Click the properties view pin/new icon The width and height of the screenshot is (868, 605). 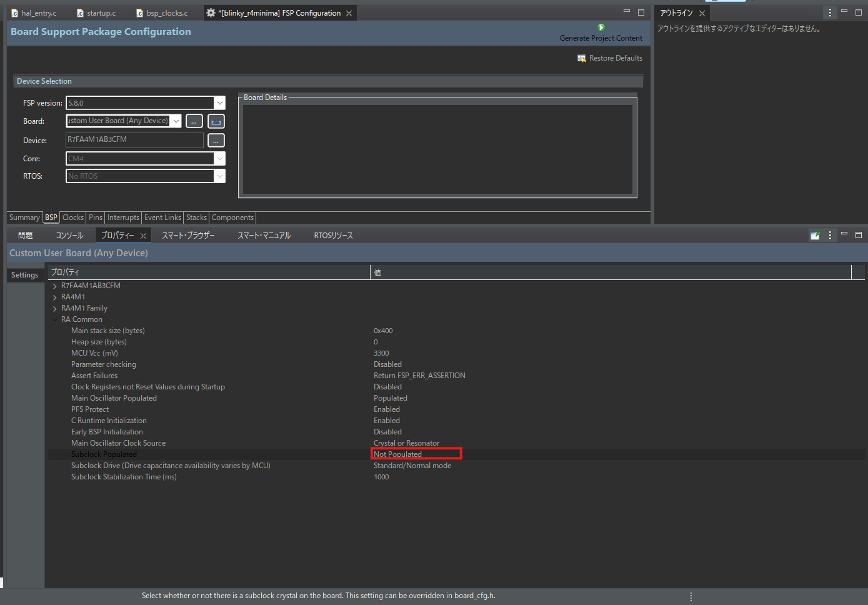[815, 236]
